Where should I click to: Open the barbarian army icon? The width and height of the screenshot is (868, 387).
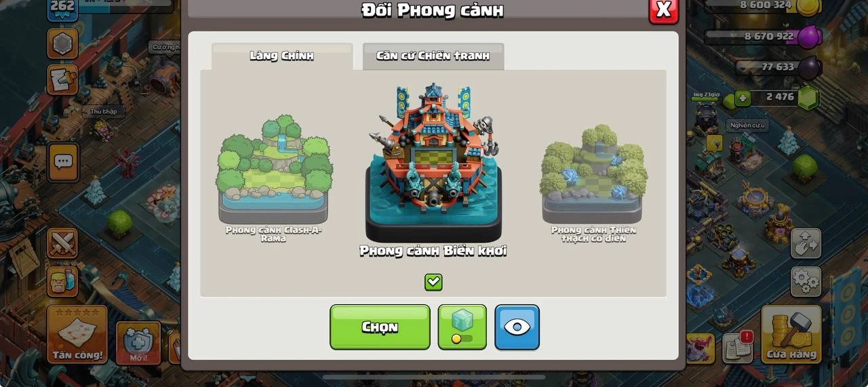[62, 281]
